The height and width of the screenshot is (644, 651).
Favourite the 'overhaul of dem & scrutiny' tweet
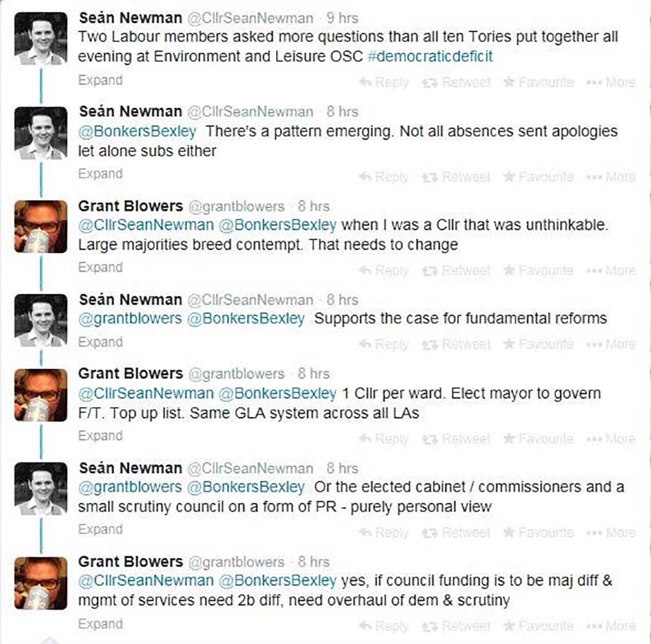(538, 626)
